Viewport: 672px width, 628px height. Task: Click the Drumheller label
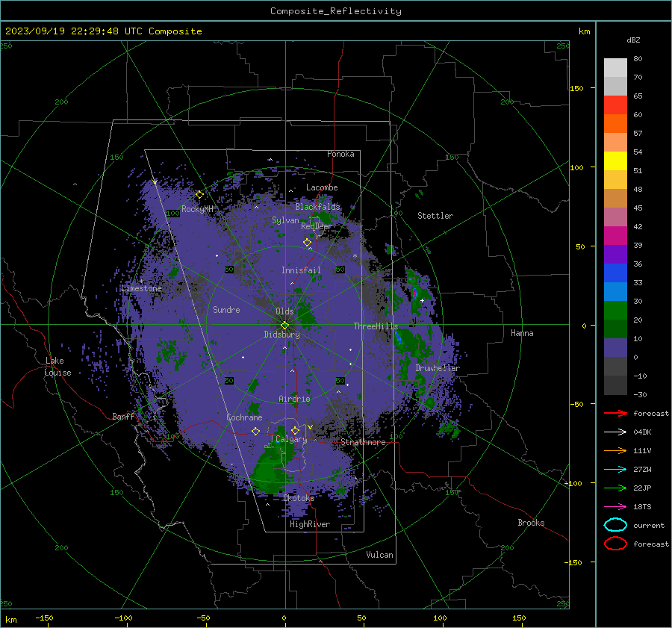438,368
